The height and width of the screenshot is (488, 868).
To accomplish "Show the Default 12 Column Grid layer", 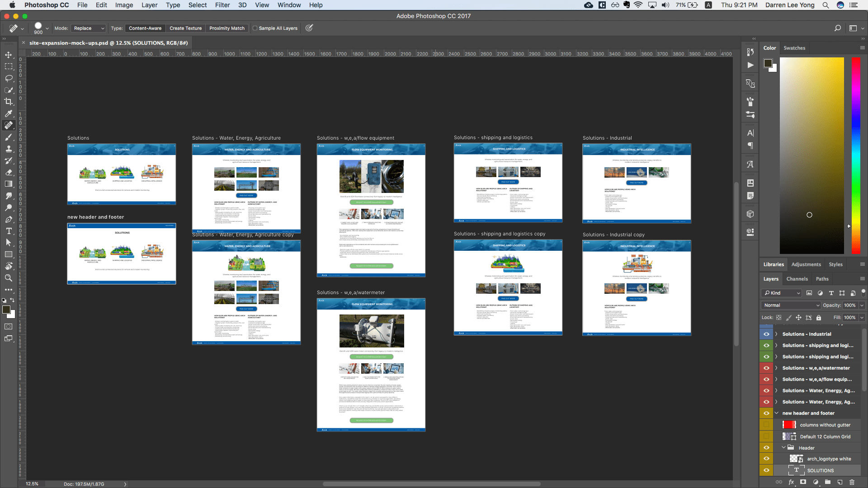I will [x=766, y=436].
